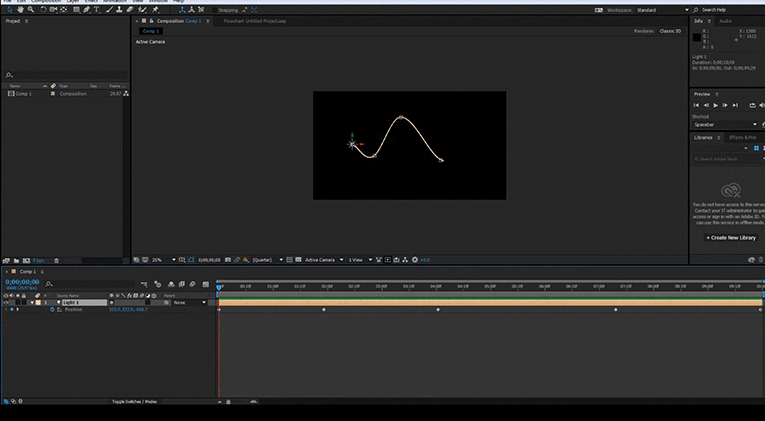
Task: Open Flowchart Untitled Project tab
Action: (255, 21)
